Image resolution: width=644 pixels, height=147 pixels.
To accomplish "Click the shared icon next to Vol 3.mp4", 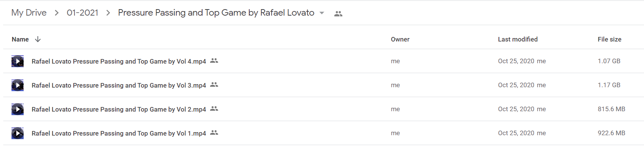I will tap(214, 85).
